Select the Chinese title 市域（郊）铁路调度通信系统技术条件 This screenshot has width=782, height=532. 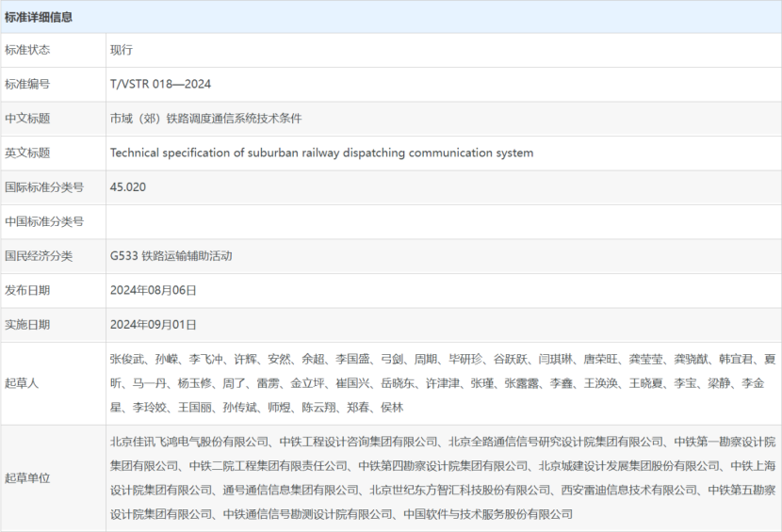click(205, 119)
